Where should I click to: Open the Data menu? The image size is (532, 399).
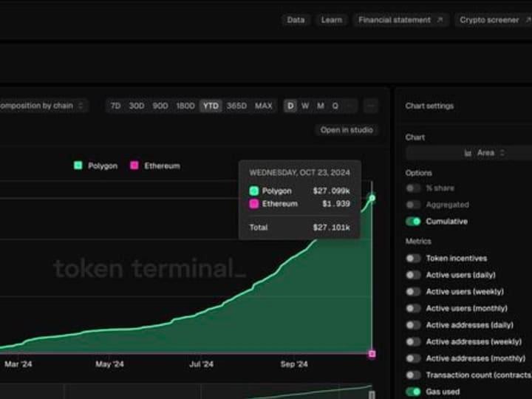pos(296,20)
